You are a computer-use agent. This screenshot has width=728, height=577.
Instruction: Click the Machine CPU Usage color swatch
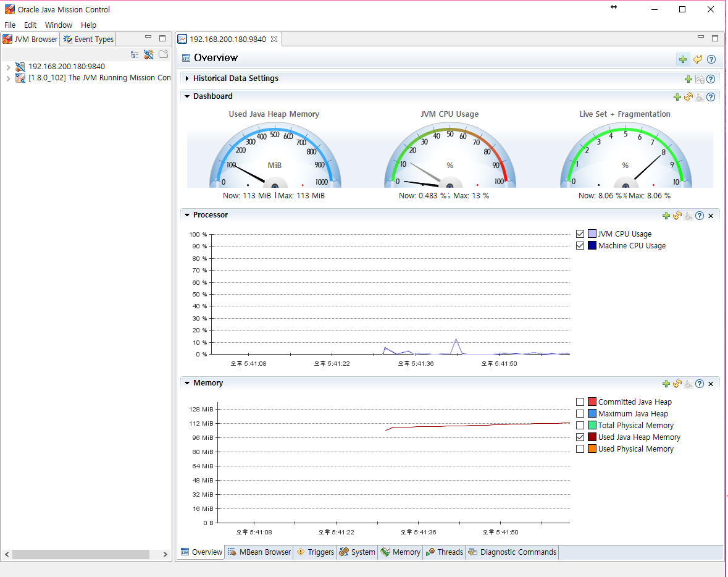click(x=592, y=245)
